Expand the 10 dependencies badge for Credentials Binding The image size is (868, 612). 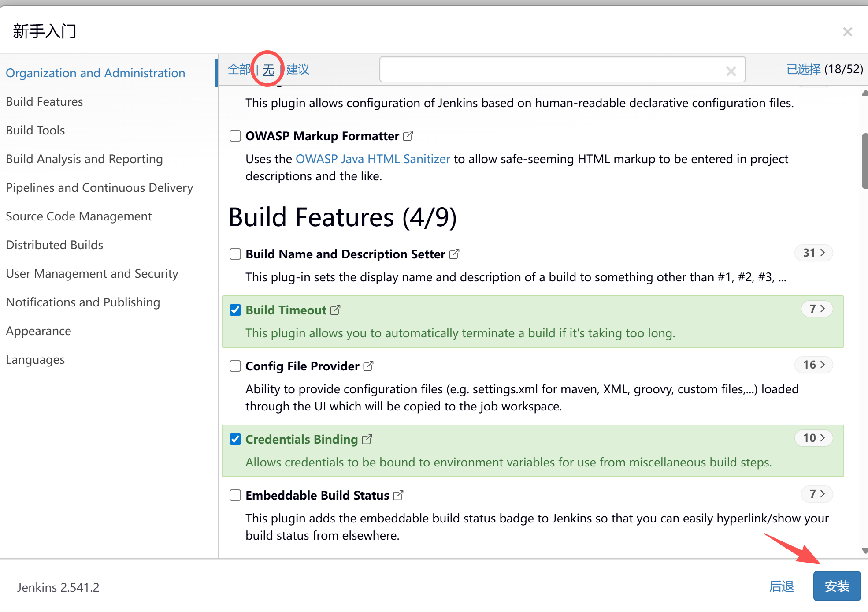pos(813,438)
